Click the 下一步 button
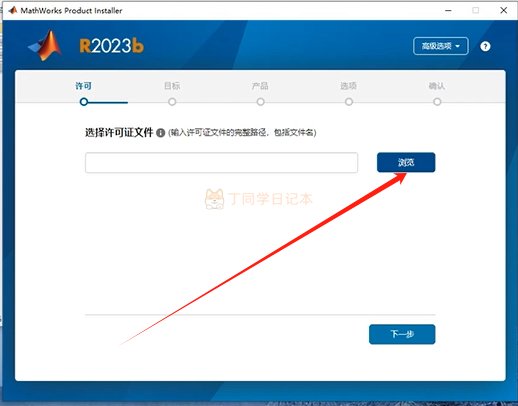Image resolution: width=518 pixels, height=406 pixels. pyautogui.click(x=402, y=334)
